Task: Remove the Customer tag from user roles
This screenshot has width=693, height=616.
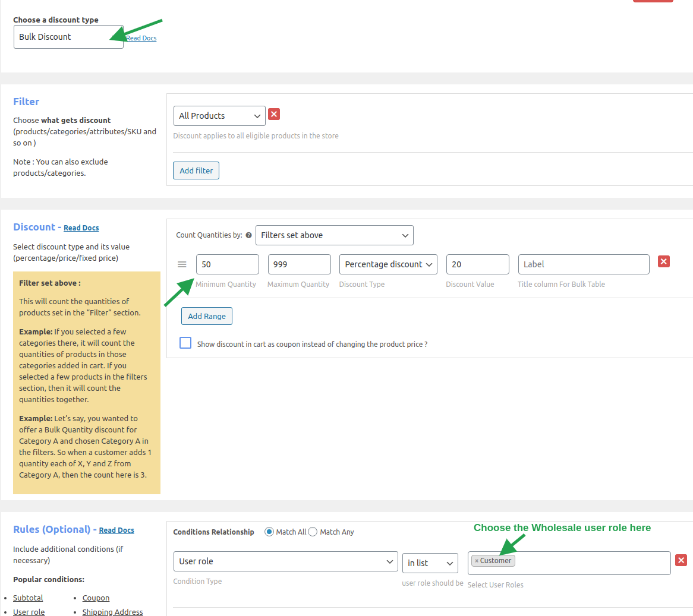Action: pos(477,561)
